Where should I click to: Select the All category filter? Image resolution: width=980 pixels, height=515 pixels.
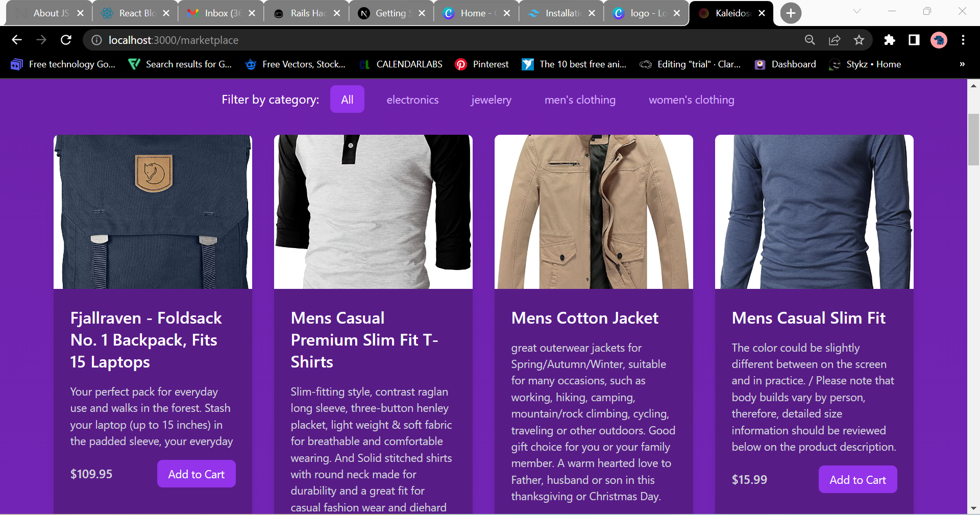(347, 100)
